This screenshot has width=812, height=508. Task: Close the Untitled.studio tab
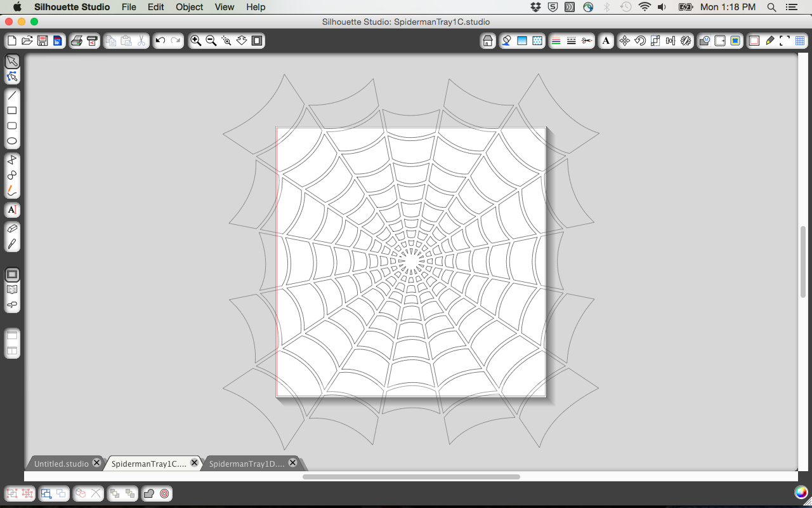click(96, 463)
